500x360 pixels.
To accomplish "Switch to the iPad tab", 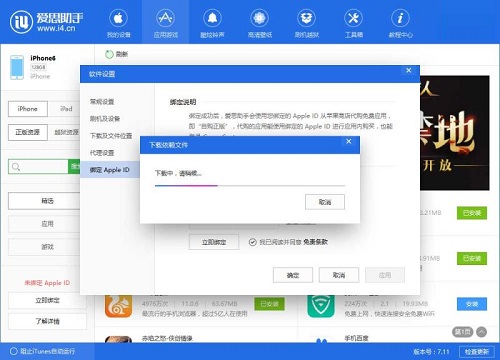I will point(66,109).
